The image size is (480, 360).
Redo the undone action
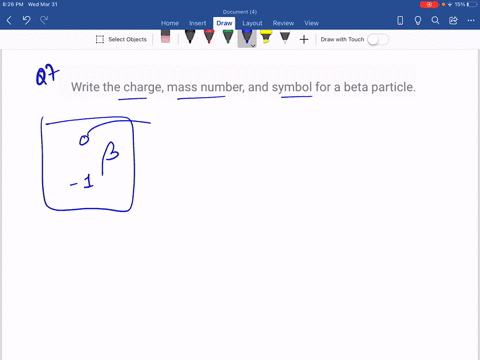[x=44, y=21]
